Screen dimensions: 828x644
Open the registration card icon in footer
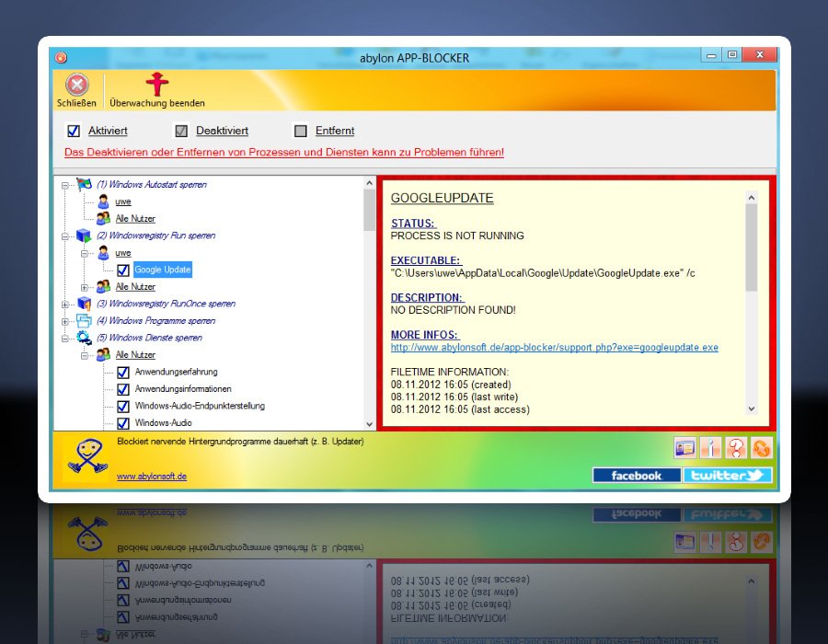(x=684, y=448)
